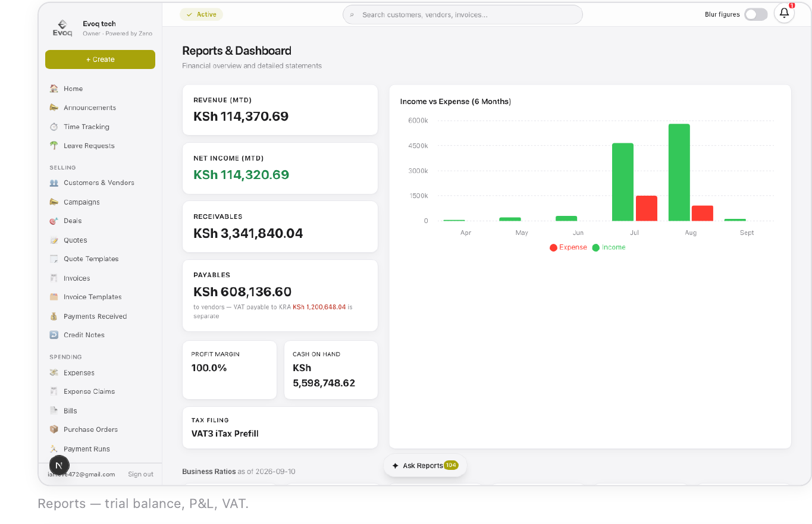Click the Net Income (MTD) card
Viewport: 812px width, 524px height.
(x=280, y=168)
